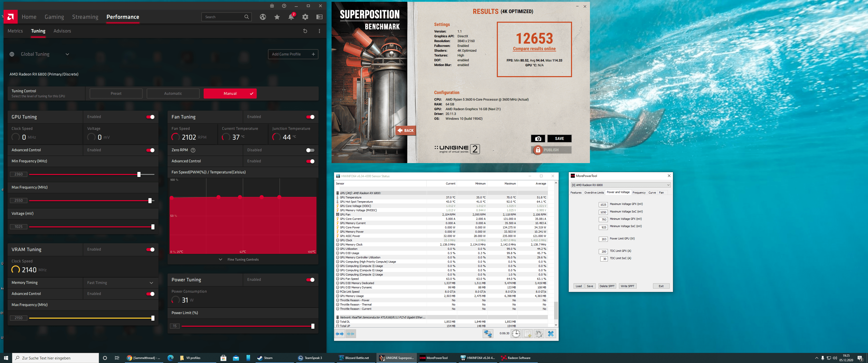Image resolution: width=868 pixels, height=363 pixels.
Task: Enable the Zero RPM toggle
Action: (x=310, y=150)
